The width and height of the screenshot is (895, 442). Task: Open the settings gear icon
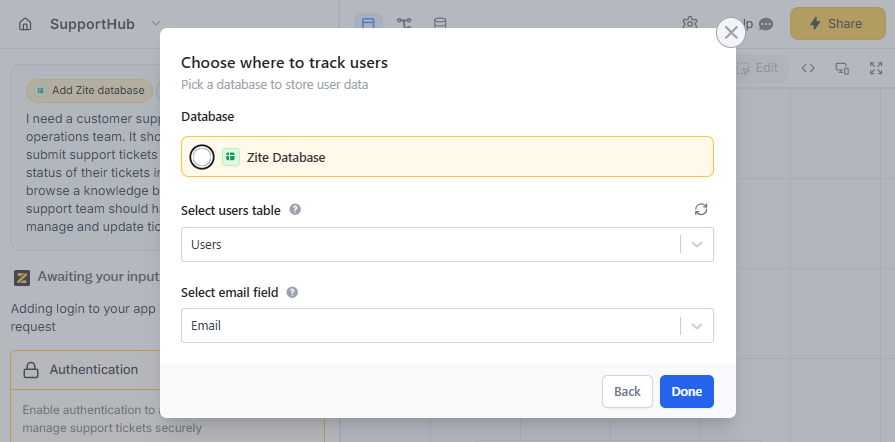click(x=690, y=23)
